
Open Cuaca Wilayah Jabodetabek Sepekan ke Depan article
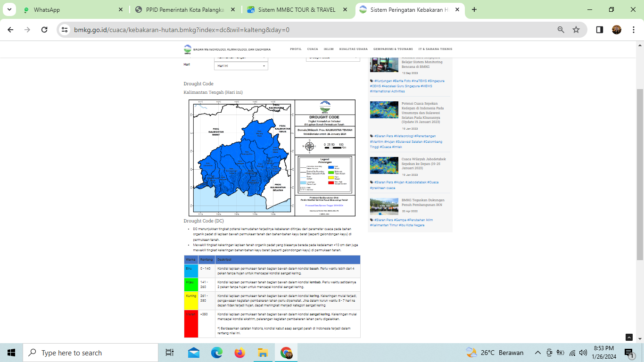[424, 164]
